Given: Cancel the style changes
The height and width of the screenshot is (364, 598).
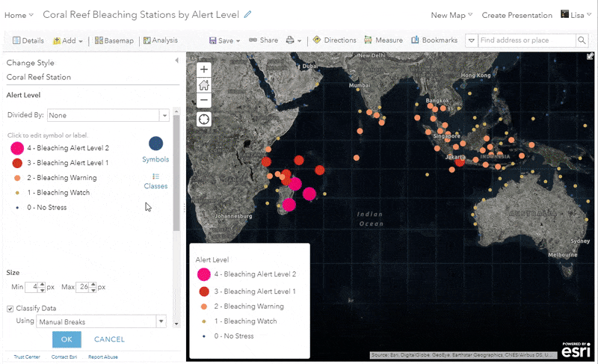Looking at the screenshot, I should click(109, 339).
